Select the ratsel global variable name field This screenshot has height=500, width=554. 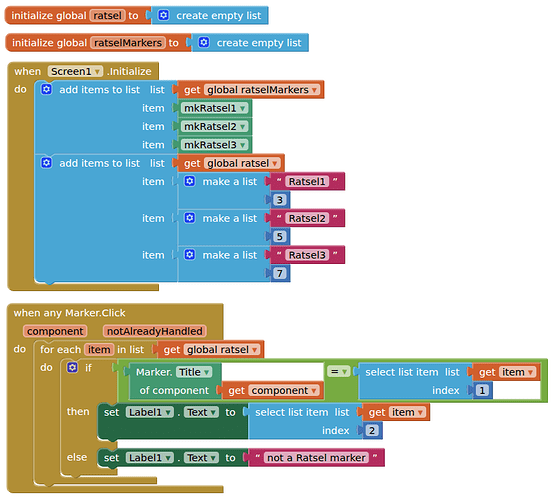coord(107,16)
